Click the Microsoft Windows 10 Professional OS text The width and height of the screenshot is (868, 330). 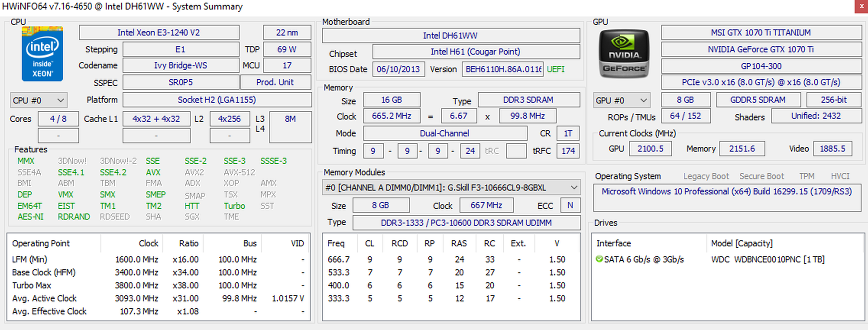point(726,191)
